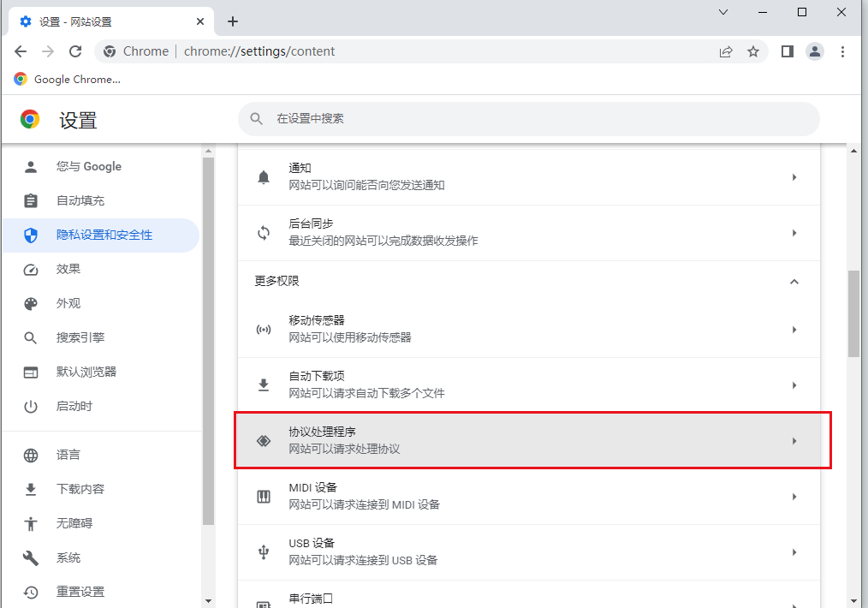The height and width of the screenshot is (608, 868).
Task: Expand 后台同步 background sync settings
Action: [x=528, y=233]
